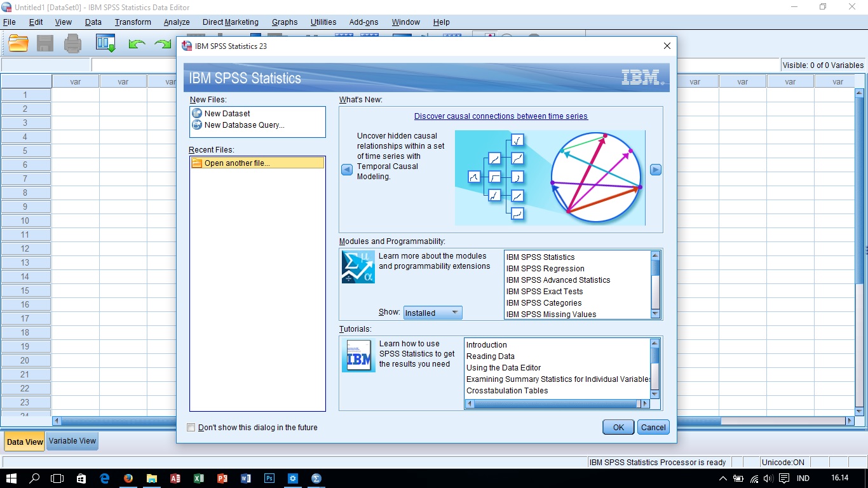Select the Introduction tutorial

pyautogui.click(x=487, y=345)
